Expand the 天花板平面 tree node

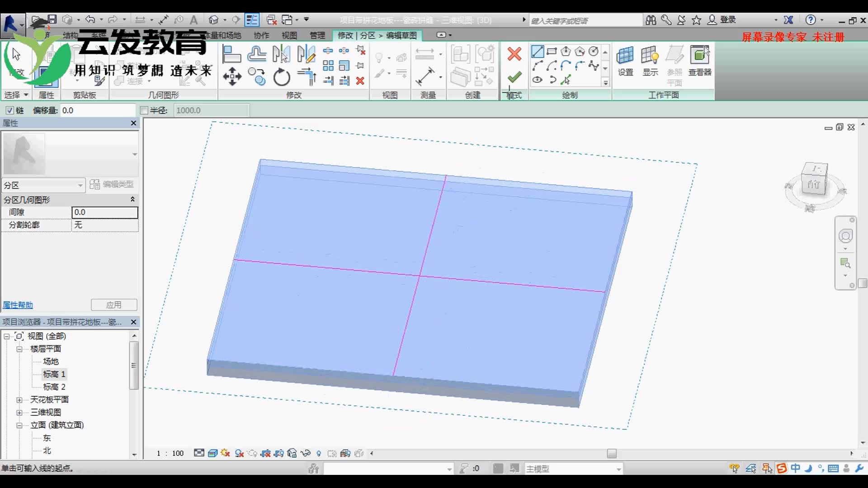click(x=19, y=400)
